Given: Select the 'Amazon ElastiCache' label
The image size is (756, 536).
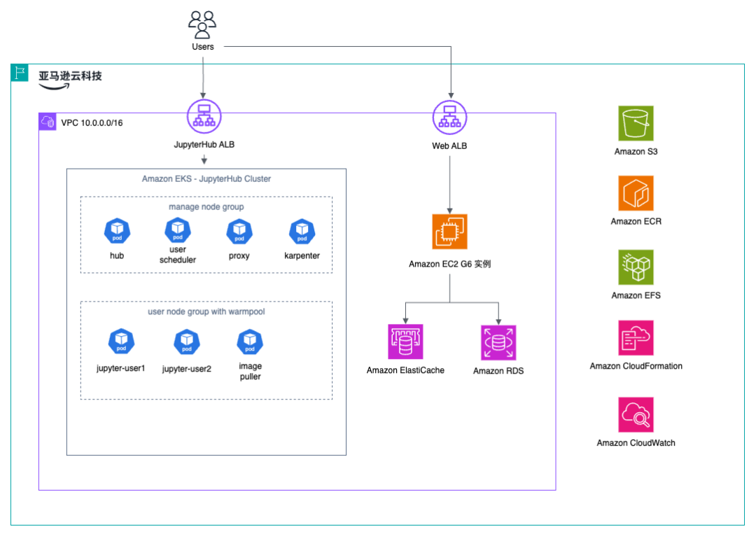Looking at the screenshot, I should point(405,370).
